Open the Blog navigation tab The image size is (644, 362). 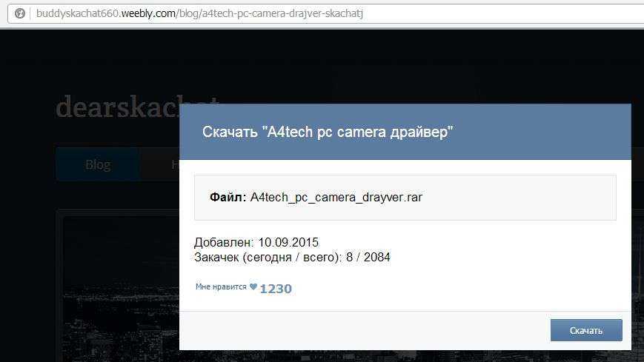pyautogui.click(x=98, y=164)
